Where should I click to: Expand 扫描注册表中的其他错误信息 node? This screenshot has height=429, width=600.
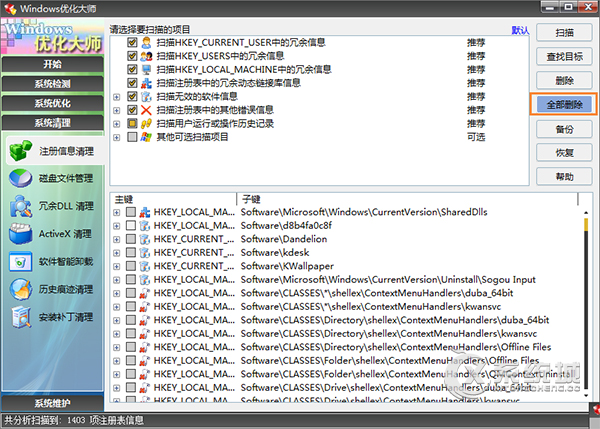[117, 111]
